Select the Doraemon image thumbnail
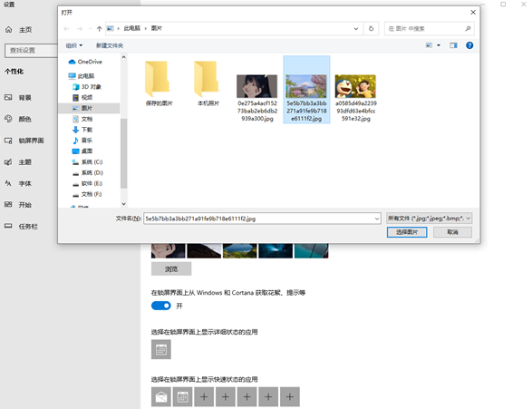 (355, 86)
